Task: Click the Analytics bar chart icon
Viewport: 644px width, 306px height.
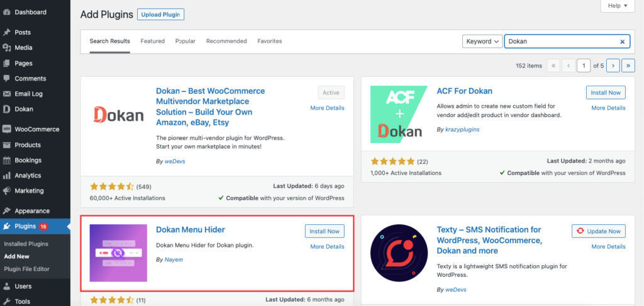Action: coord(6,176)
